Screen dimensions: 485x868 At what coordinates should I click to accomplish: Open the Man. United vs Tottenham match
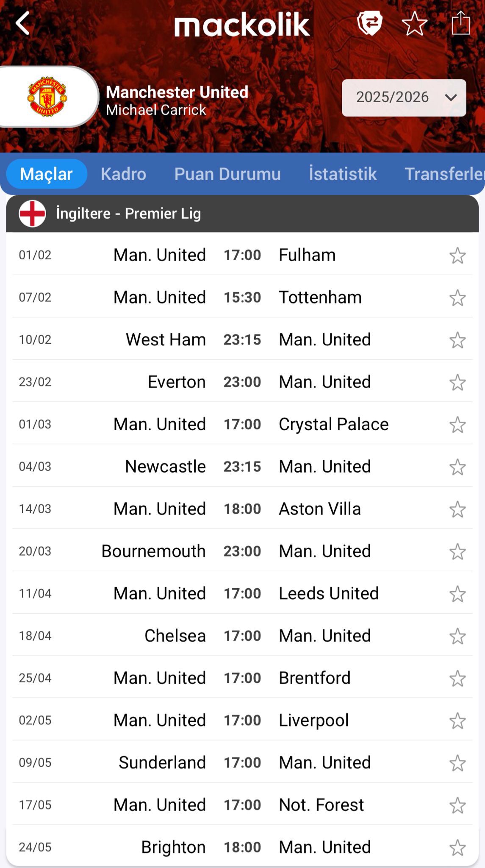tap(242, 298)
